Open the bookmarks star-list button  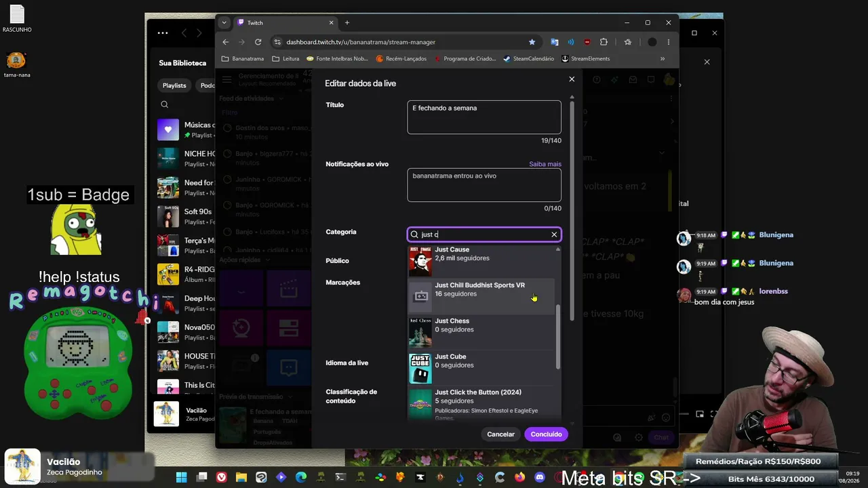click(x=628, y=42)
